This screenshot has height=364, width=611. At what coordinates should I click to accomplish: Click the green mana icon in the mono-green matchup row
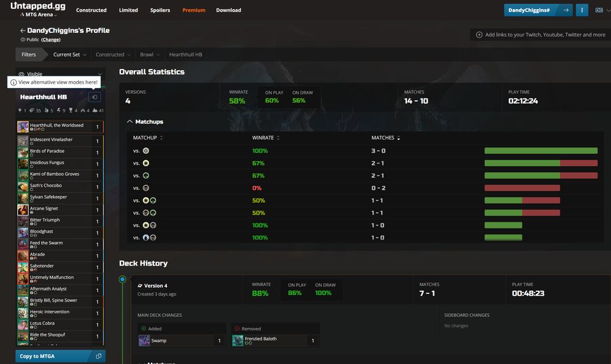pyautogui.click(x=146, y=175)
